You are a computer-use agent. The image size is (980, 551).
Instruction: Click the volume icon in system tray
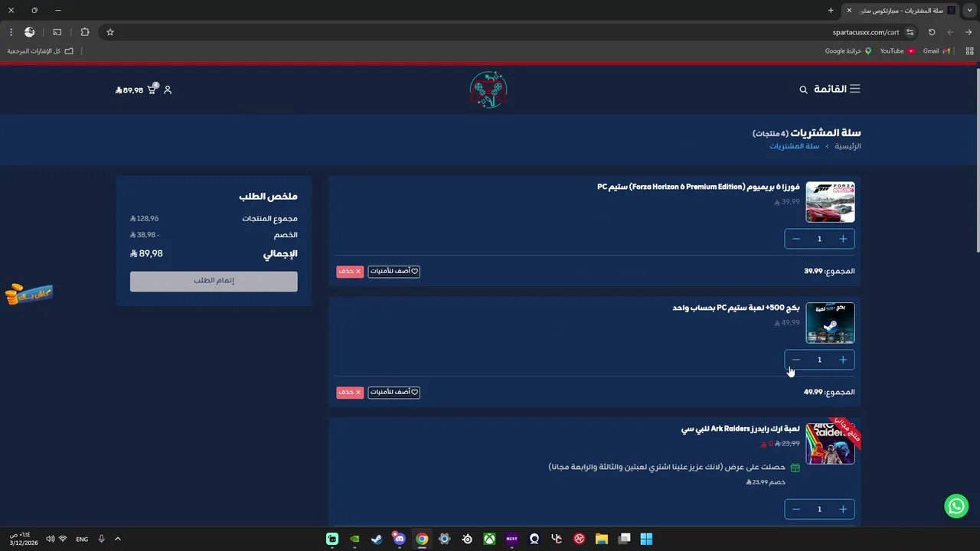(50, 539)
